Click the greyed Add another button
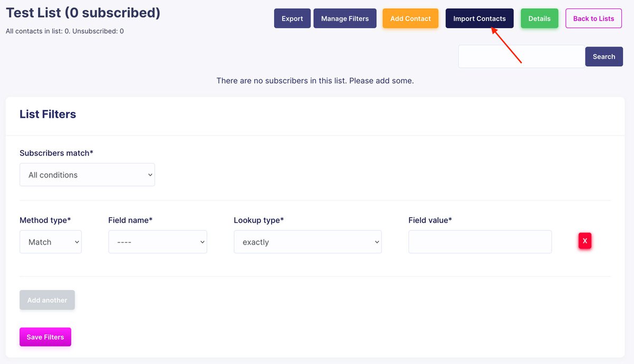Screen dimensions: 634x364 (x=47, y=300)
